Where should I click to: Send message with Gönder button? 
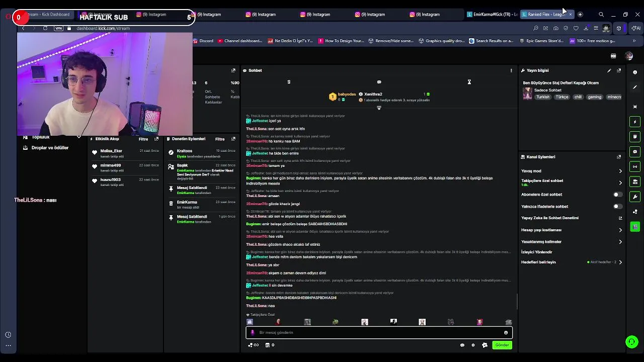click(x=502, y=345)
